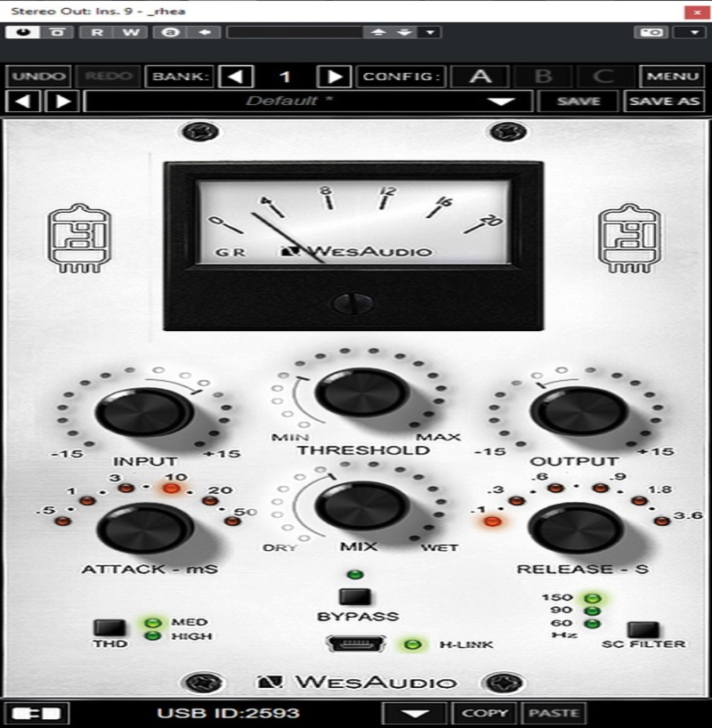Load next program with down arrow
Screen dimensions: 712x728
point(405,33)
